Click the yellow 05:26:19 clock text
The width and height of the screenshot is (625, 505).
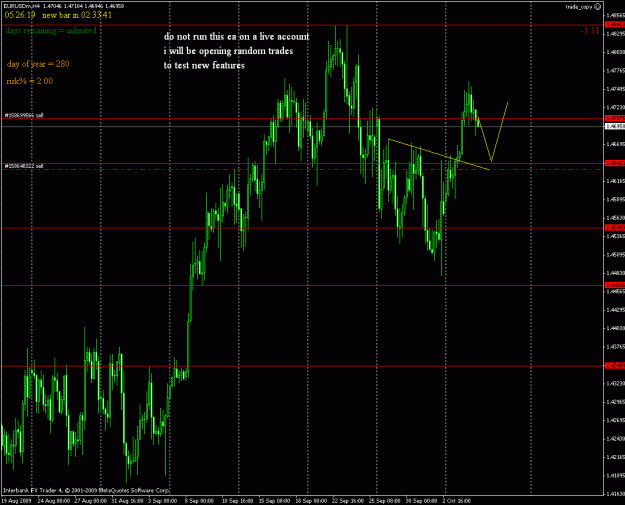pos(20,15)
